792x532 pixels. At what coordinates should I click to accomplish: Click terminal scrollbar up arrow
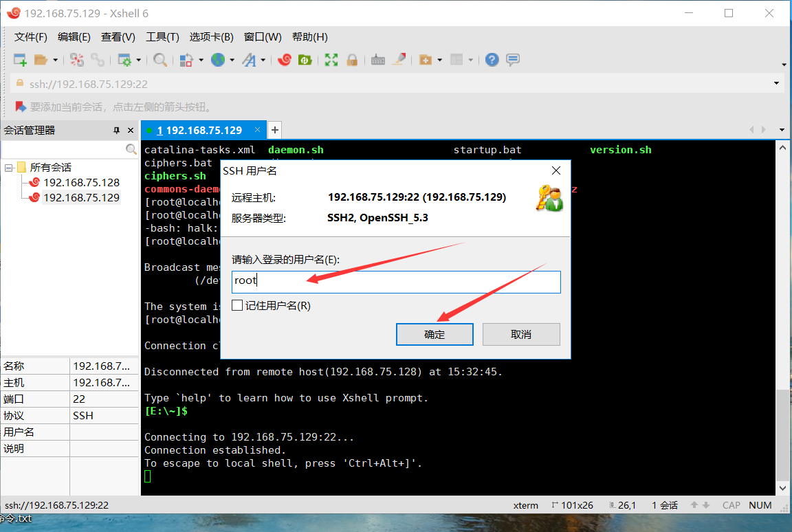pos(782,148)
